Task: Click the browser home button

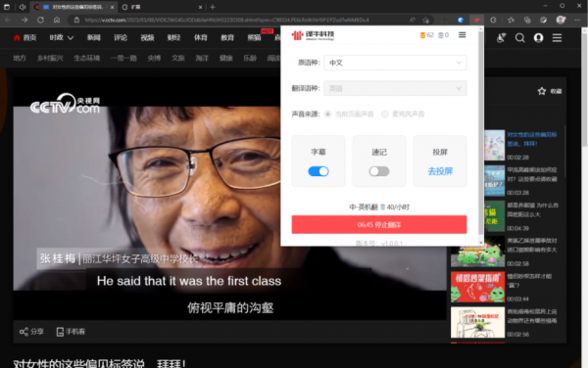Action: [x=57, y=20]
